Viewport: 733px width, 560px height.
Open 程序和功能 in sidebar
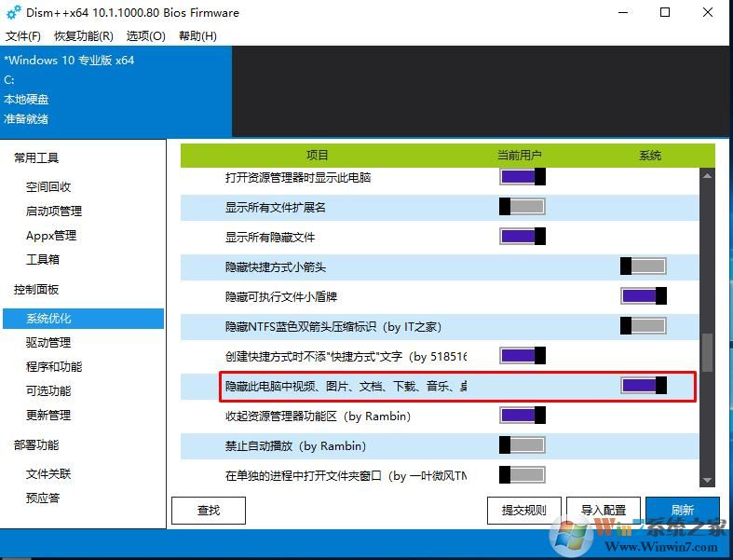pos(54,366)
